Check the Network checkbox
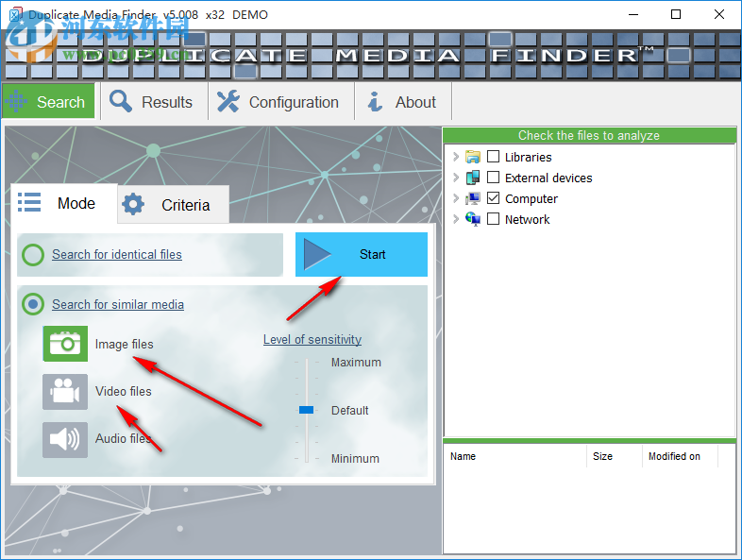 (493, 219)
